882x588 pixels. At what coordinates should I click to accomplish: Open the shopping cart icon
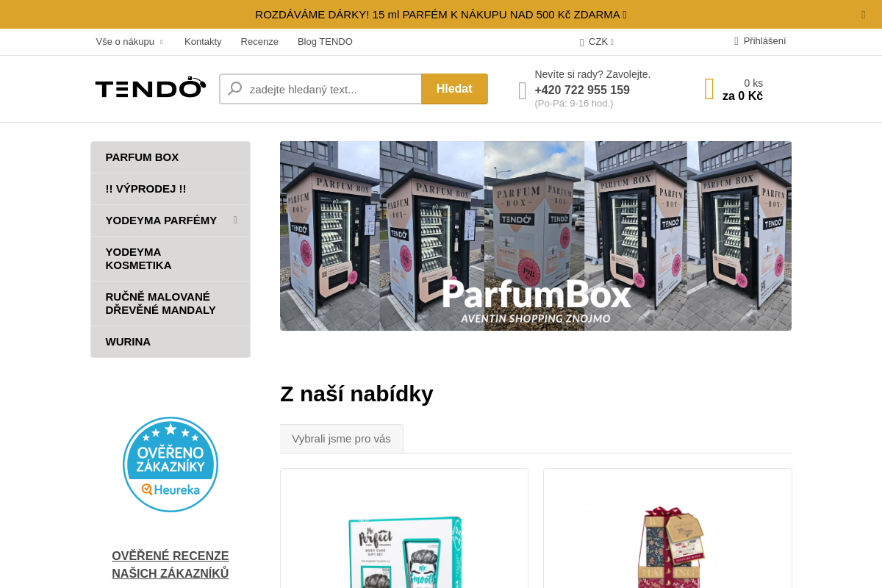709,89
